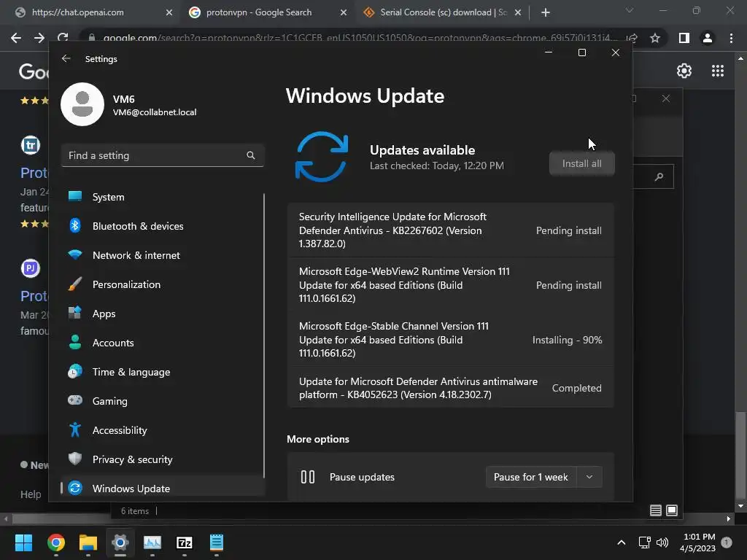
Task: Close the chat.openai.com tab
Action: point(169,12)
